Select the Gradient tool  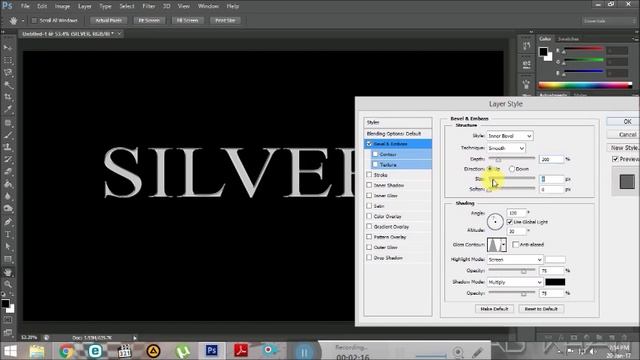[8, 184]
